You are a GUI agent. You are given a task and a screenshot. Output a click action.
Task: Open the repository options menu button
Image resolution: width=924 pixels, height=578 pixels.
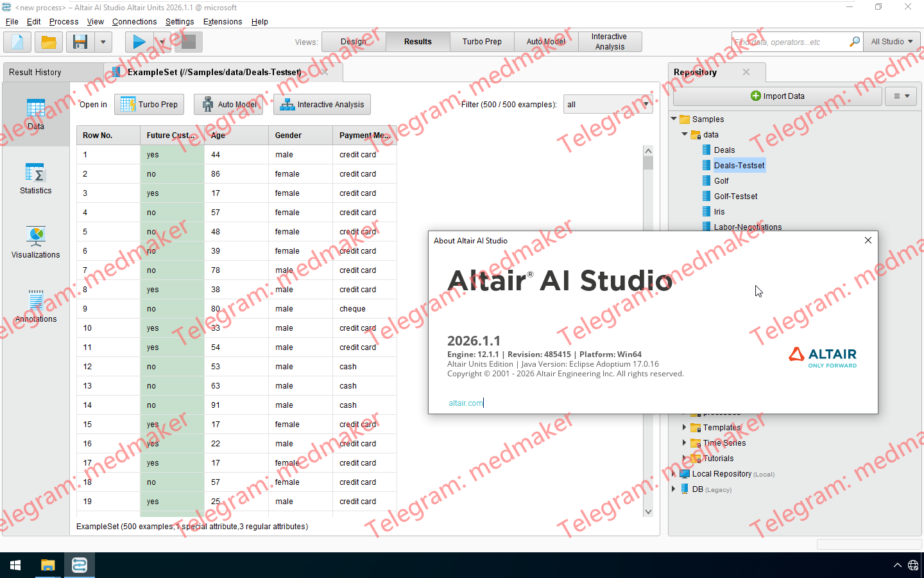901,96
